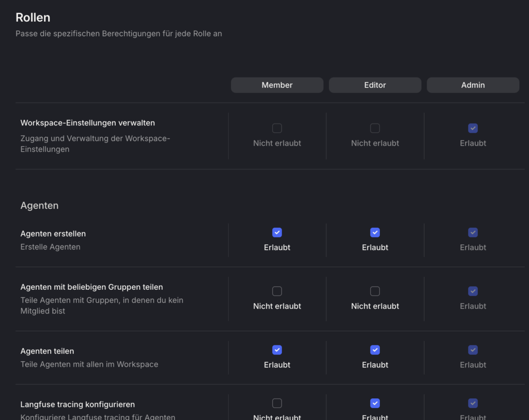529x420 pixels.
Task: Click the Rollen page title
Action: tap(33, 18)
